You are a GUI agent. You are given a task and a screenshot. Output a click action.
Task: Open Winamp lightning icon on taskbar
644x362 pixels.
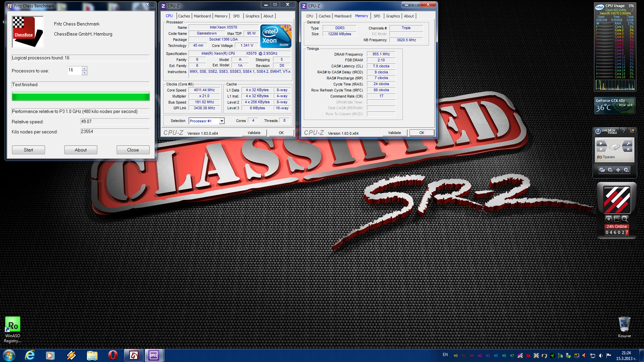pos(71,355)
